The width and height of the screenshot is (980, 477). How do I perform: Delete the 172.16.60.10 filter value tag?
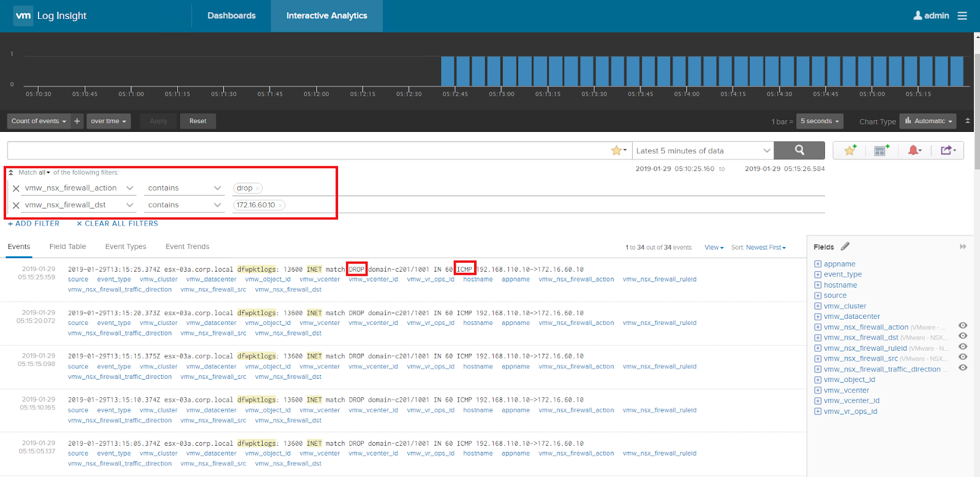(281, 205)
